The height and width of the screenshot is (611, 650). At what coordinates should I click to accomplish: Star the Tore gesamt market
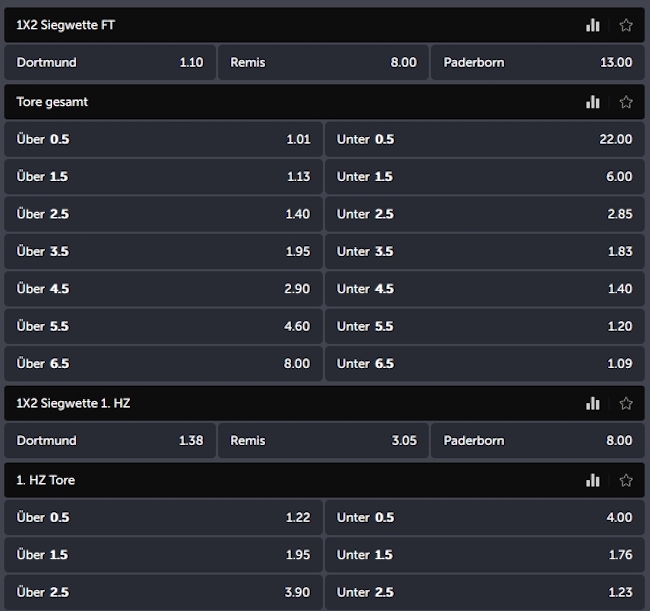pyautogui.click(x=626, y=102)
